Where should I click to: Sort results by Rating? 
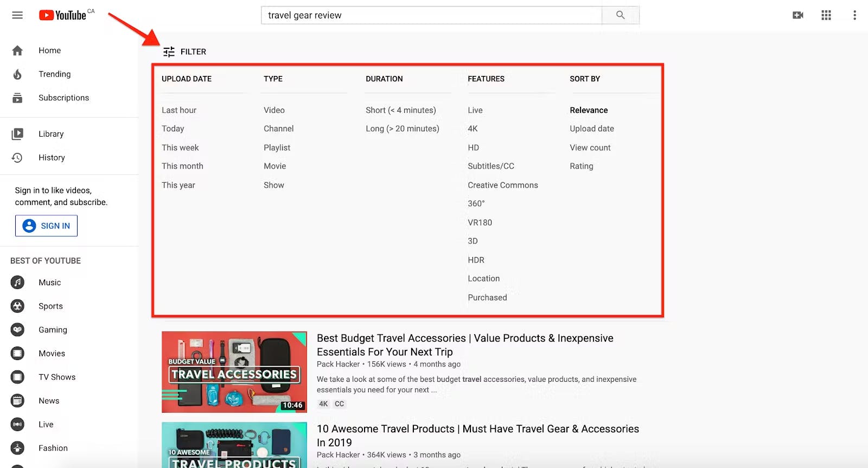pyautogui.click(x=582, y=166)
